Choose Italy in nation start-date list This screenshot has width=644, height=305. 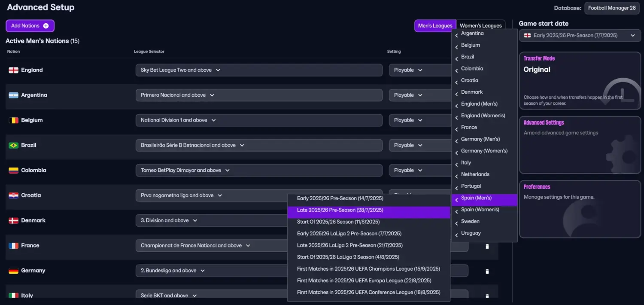click(484, 163)
